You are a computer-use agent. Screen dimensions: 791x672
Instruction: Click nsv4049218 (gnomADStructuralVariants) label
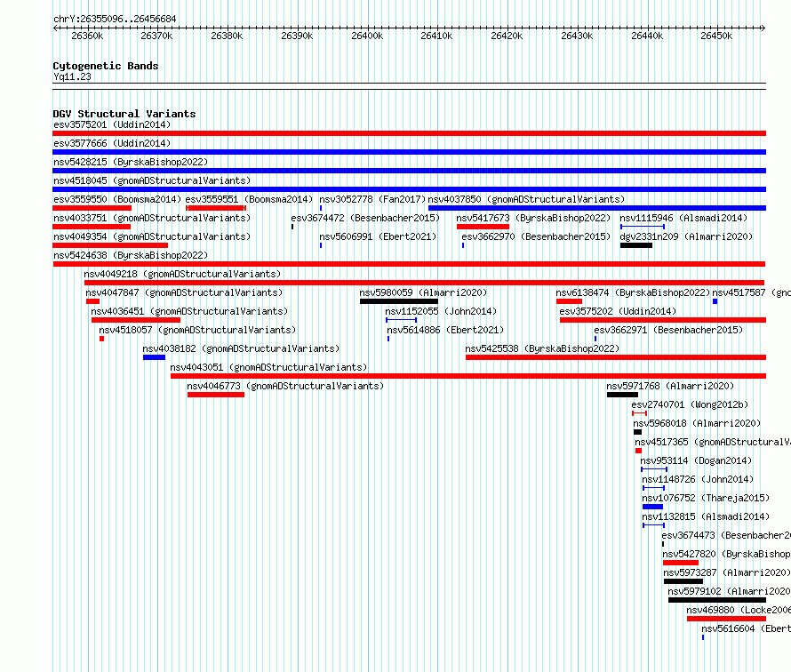[x=182, y=274]
